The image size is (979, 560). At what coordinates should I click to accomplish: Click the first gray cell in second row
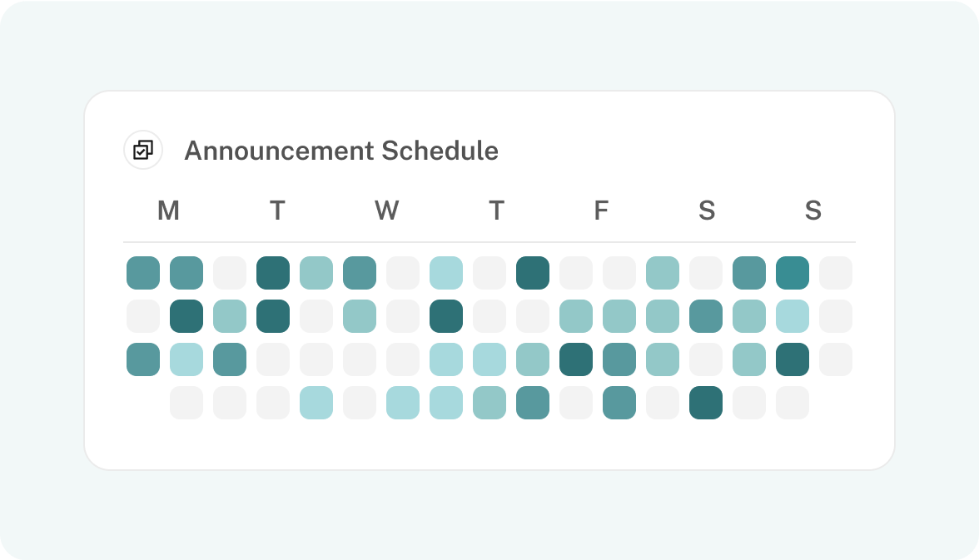click(143, 316)
